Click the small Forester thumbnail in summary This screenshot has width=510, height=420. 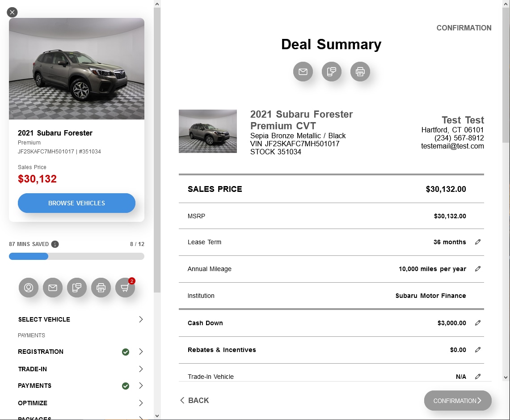tap(208, 131)
